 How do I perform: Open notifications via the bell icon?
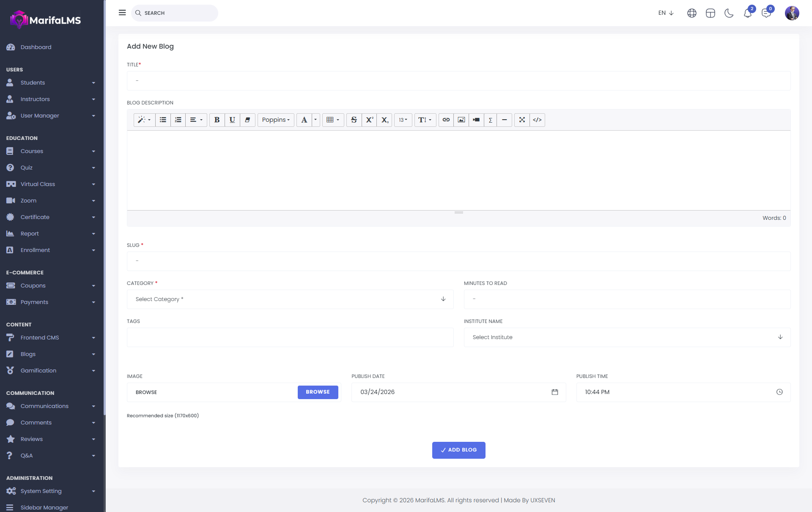747,13
